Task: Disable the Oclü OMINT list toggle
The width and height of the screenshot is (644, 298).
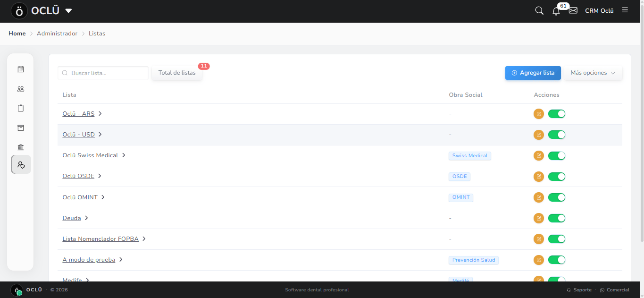Action: (557, 197)
